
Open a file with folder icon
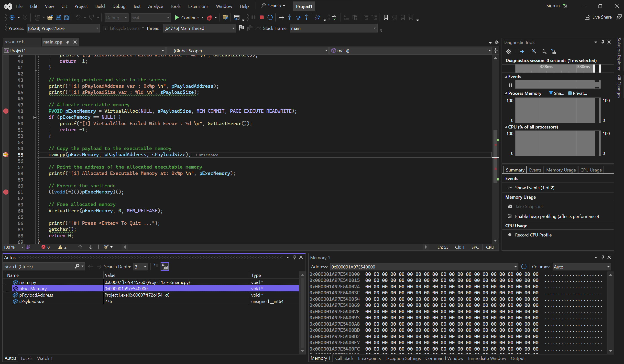(50, 17)
